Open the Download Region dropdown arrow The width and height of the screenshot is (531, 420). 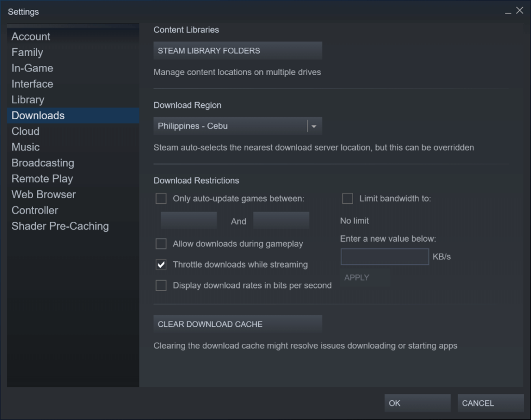tap(313, 125)
